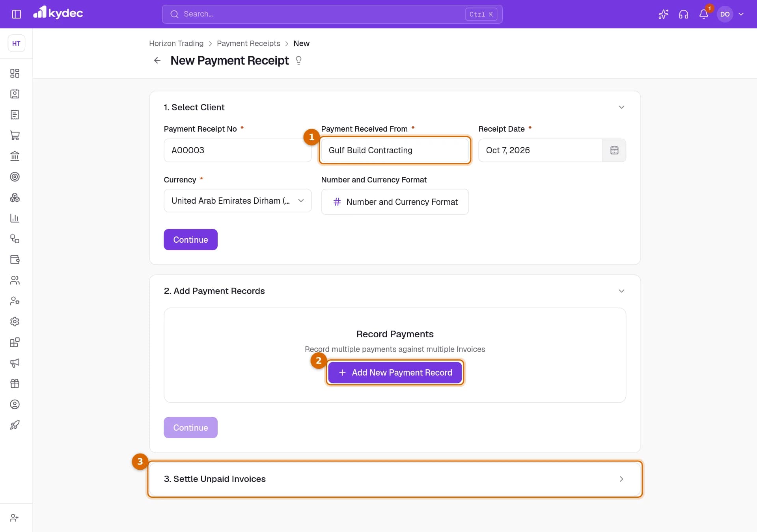Image resolution: width=757 pixels, height=532 pixels.
Task: Click Payment Receipts breadcrumb
Action: coord(248,43)
